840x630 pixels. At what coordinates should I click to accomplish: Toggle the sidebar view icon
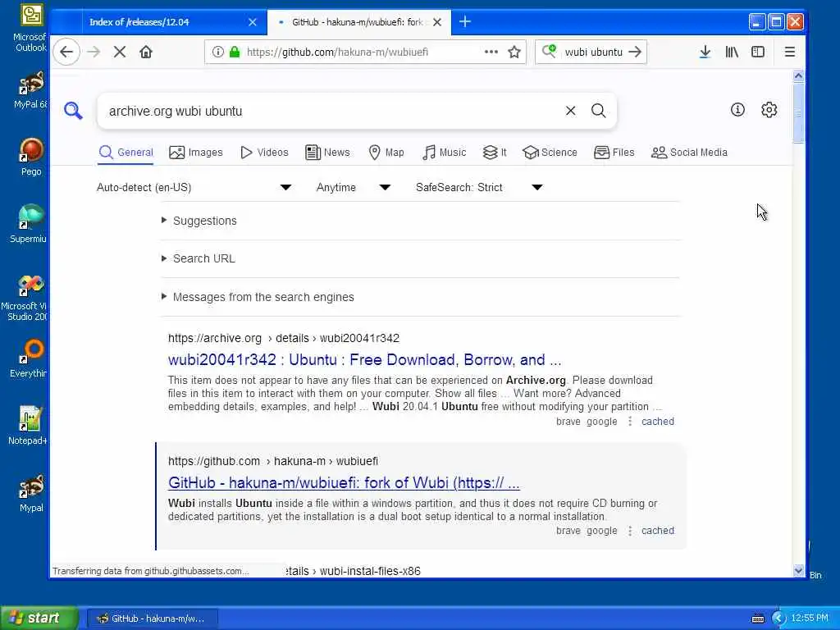[x=757, y=52]
